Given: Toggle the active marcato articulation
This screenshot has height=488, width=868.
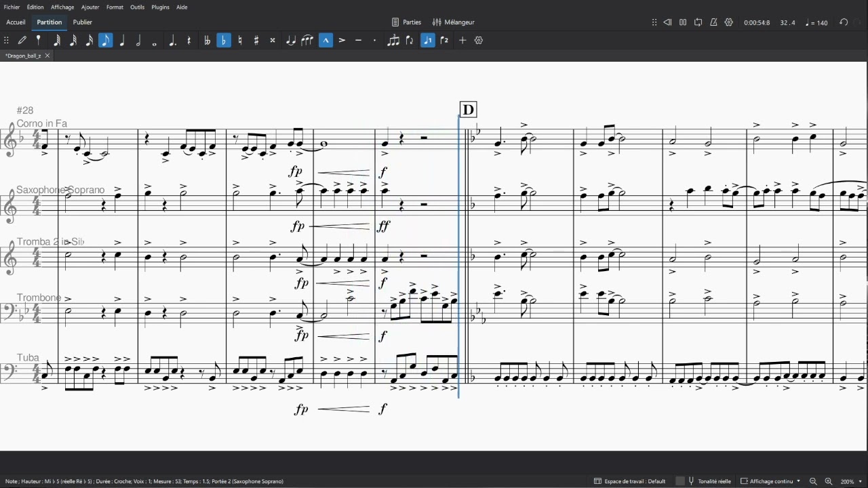Looking at the screenshot, I should tap(325, 41).
